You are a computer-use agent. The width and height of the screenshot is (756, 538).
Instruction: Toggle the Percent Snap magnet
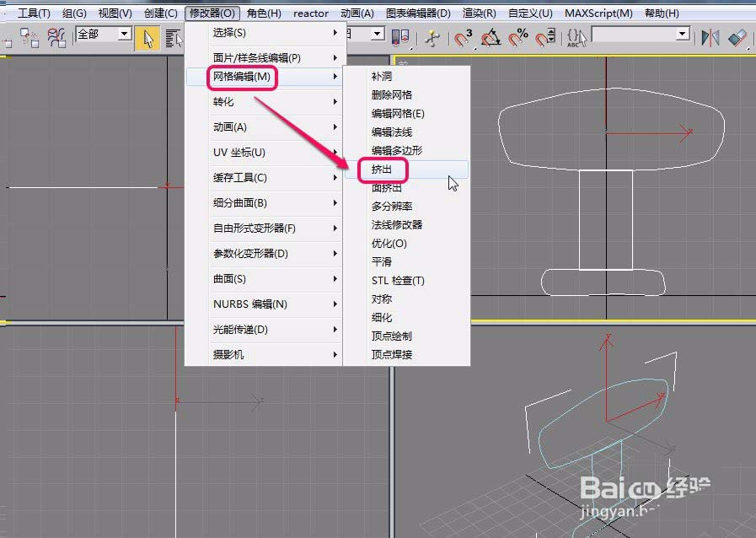[x=518, y=37]
